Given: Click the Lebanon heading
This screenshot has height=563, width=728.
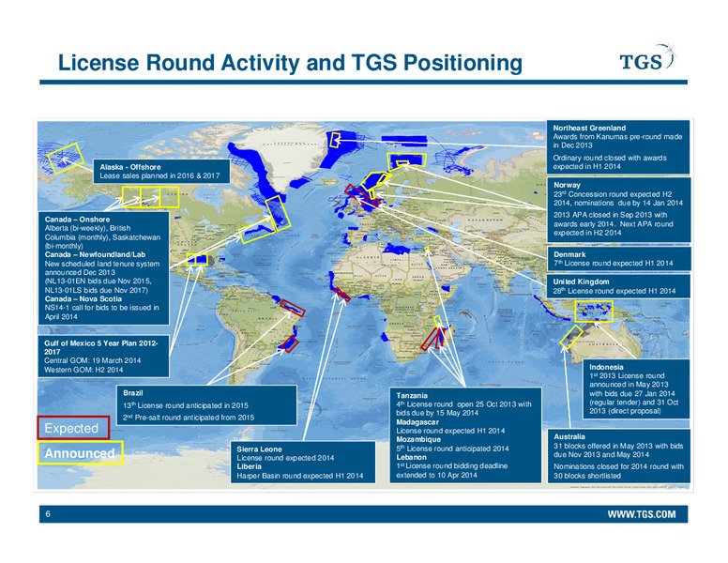Looking at the screenshot, I should (x=411, y=457).
